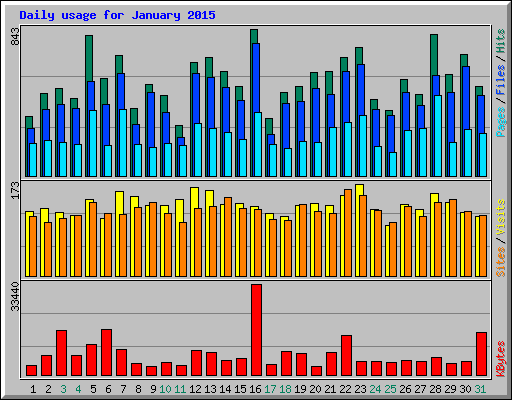Viewport: 512px width, 400px height.
Task: Click green weekend day label 25
Action: coord(390,389)
